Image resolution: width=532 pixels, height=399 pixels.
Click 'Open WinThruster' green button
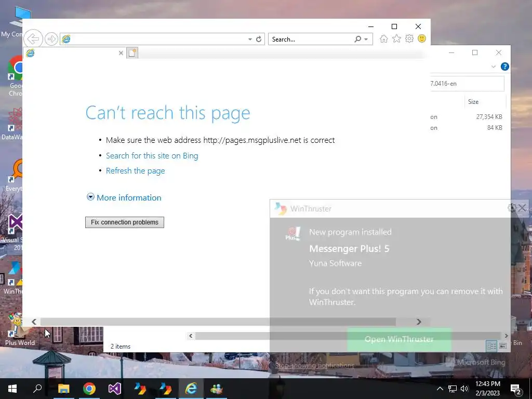pyautogui.click(x=399, y=339)
